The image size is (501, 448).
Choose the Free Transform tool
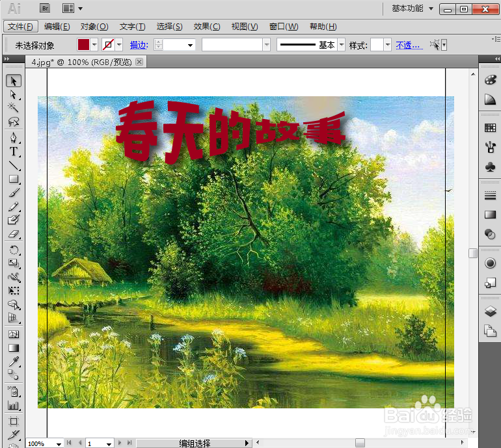tap(14, 291)
